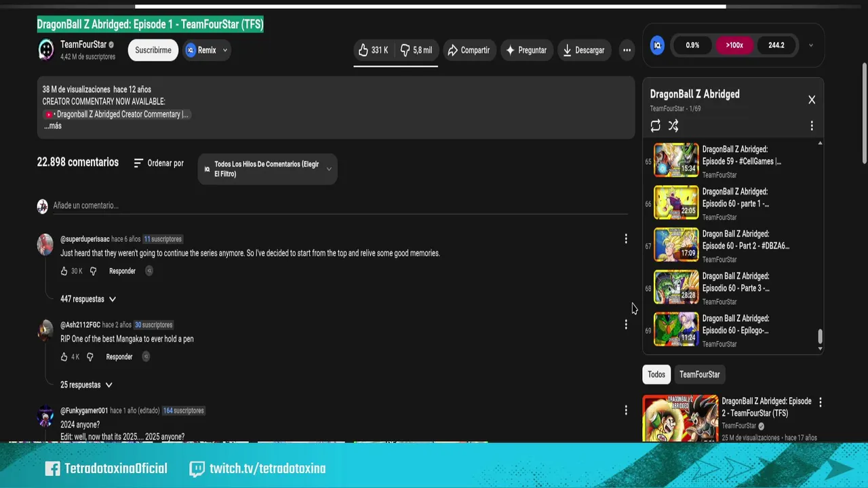Reply to the comment by @superduperisaac
The image size is (868, 488).
122,271
